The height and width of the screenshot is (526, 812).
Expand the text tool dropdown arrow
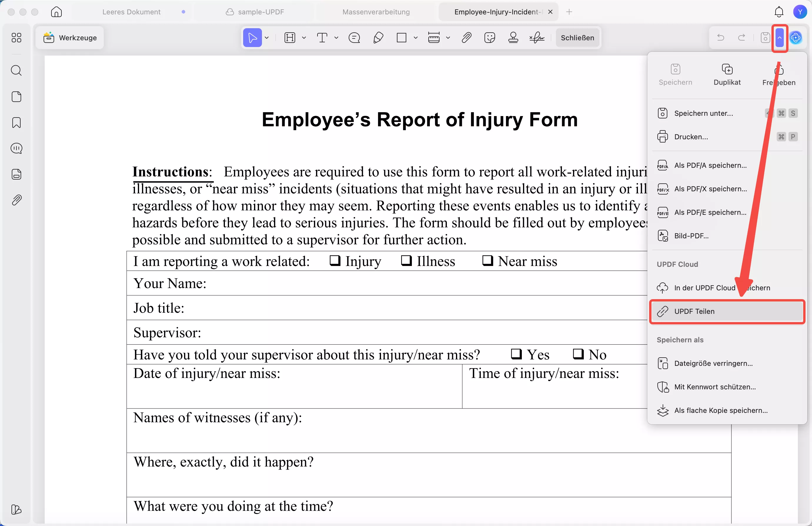(336, 38)
